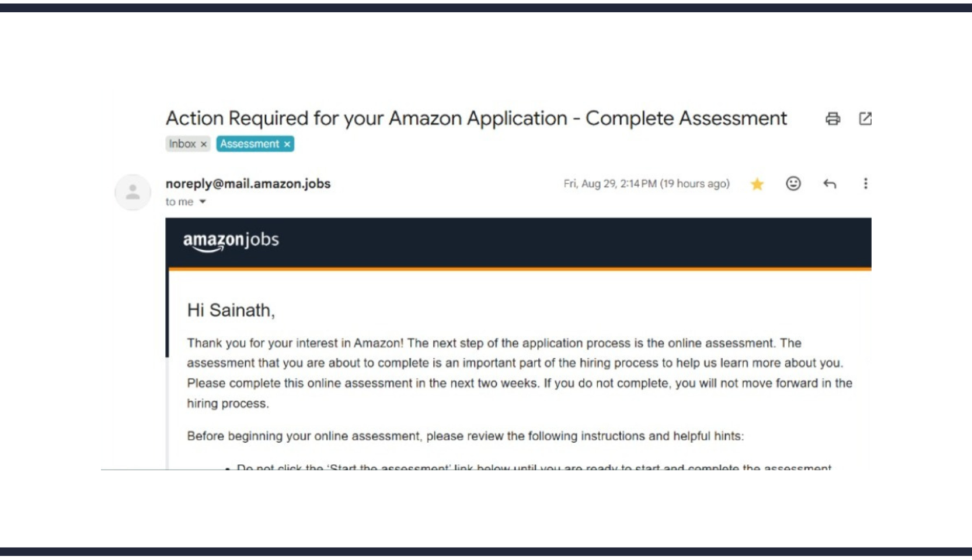This screenshot has width=972, height=560.
Task: Open the email in a new window
Action: pos(865,118)
